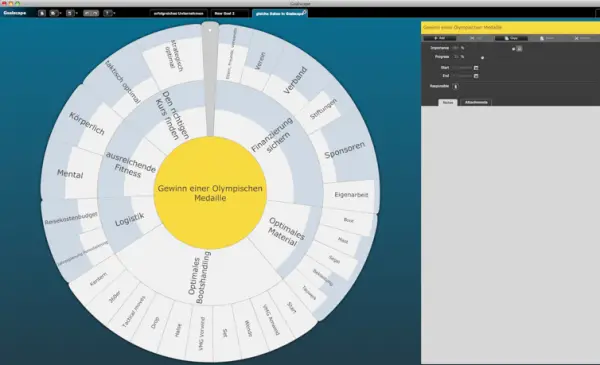Select the taktisch optimal subgoal
600x365 pixels.
[122, 82]
